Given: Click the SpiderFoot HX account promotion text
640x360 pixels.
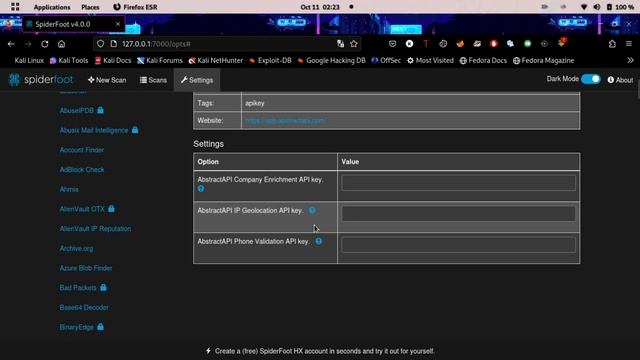Looking at the screenshot, I should click(x=324, y=351).
